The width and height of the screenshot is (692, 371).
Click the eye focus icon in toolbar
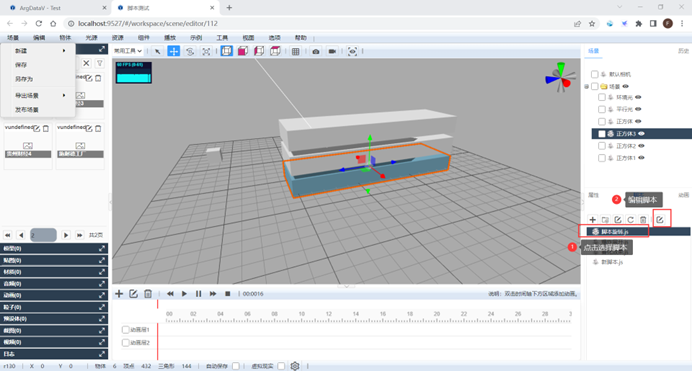pos(352,51)
